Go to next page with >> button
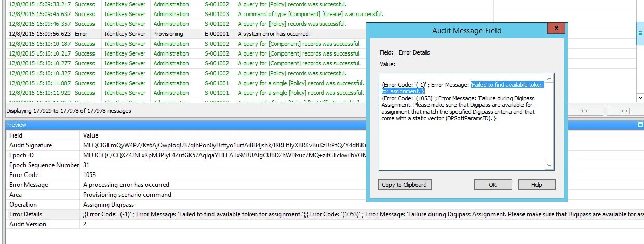This screenshot has height=244, width=644. tap(584, 111)
